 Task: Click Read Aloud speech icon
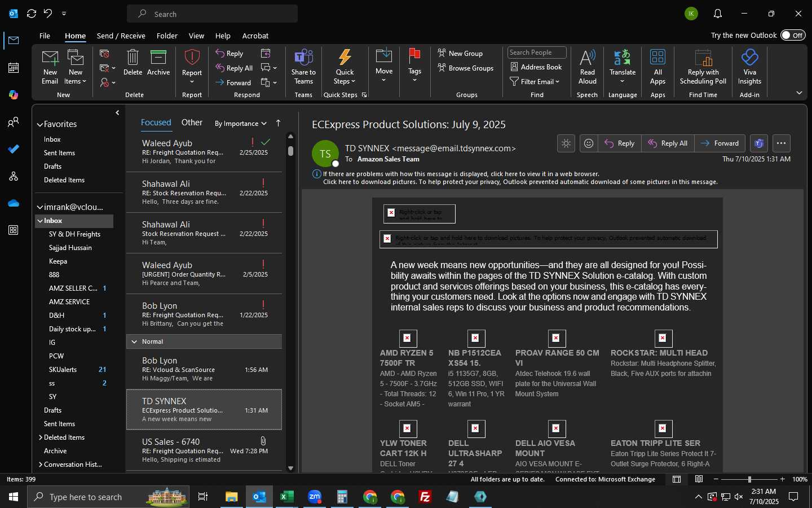click(587, 67)
